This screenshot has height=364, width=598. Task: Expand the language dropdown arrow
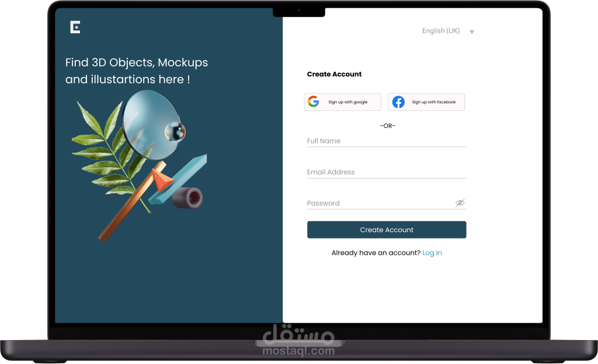click(x=472, y=32)
